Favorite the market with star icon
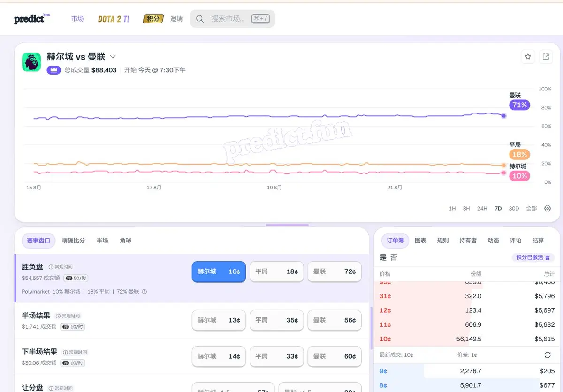The width and height of the screenshot is (563, 392). click(x=528, y=57)
